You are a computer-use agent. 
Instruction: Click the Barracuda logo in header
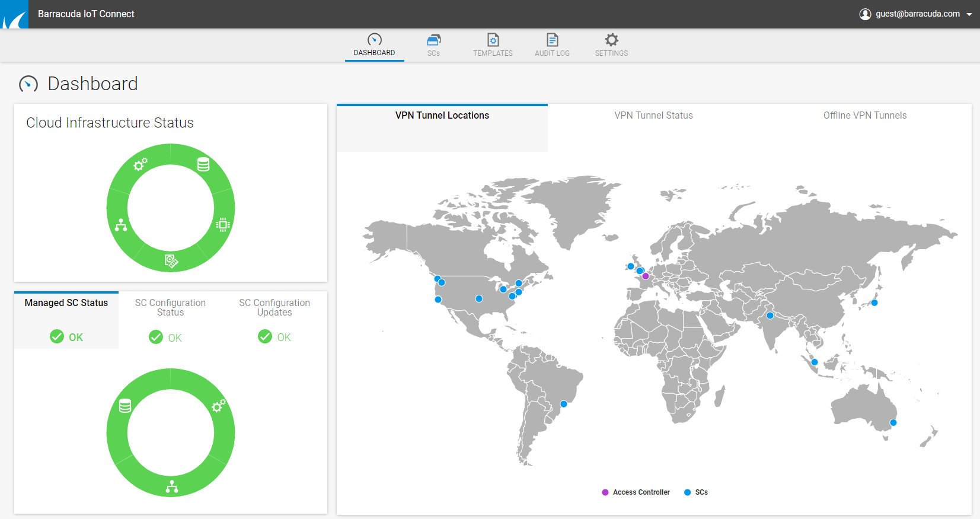[x=14, y=14]
